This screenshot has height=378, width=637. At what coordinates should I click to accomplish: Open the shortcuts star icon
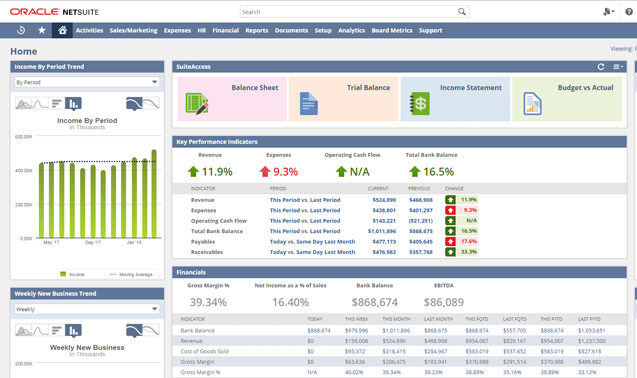pos(41,30)
